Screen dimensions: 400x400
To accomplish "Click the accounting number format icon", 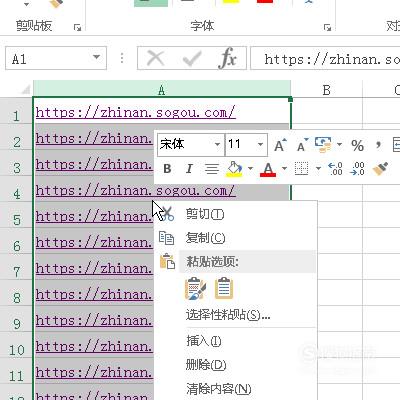I will pyautogui.click(x=323, y=145).
